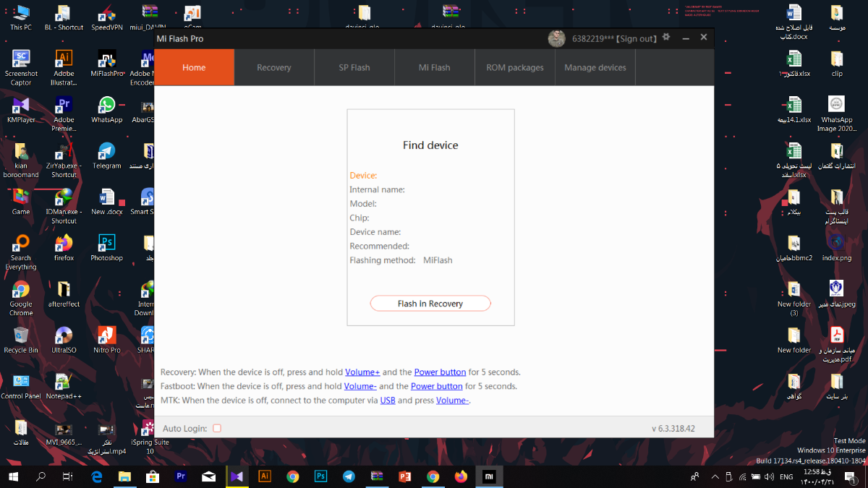868x488 pixels.
Task: Switch to the Home tab
Action: click(194, 67)
